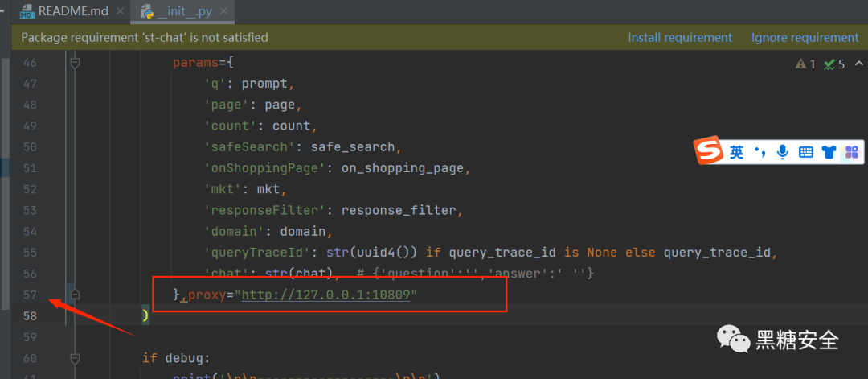Click the warning triangle inspection indicator
The image size is (868, 379).
tap(800, 64)
